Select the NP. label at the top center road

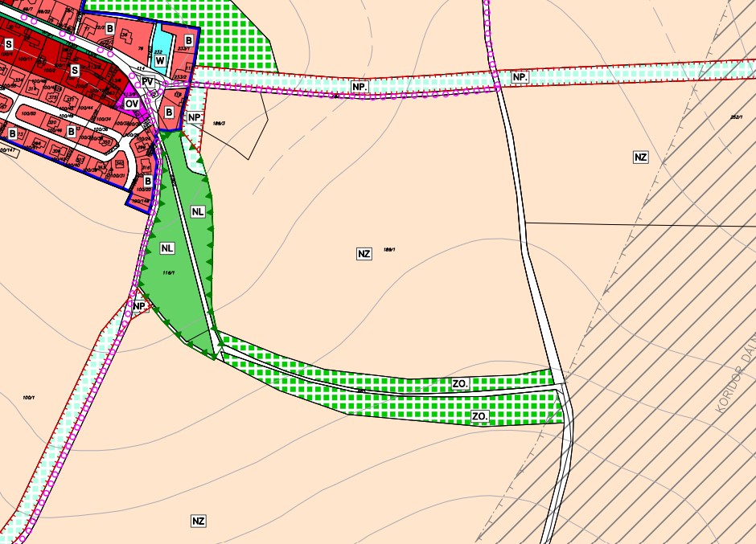pos(360,86)
